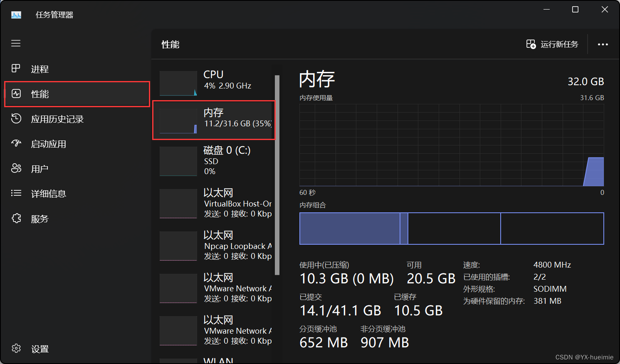Viewport: 620px width, 364px height.
Task: Open the three-dot more options menu
Action: pos(603,44)
